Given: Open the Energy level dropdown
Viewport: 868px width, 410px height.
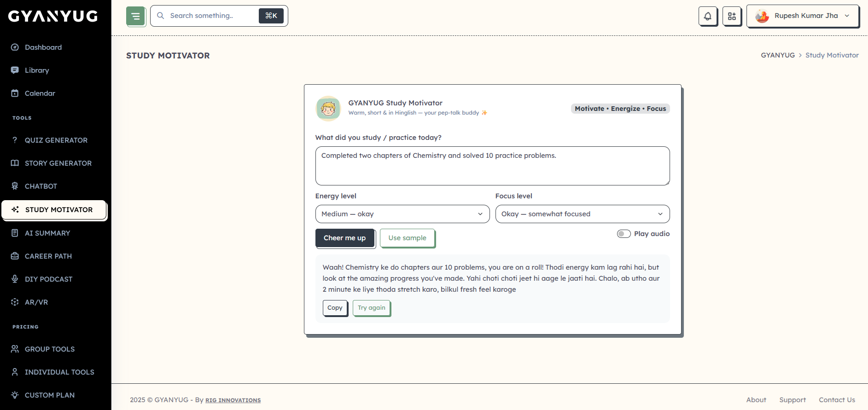Looking at the screenshot, I should click(x=402, y=214).
